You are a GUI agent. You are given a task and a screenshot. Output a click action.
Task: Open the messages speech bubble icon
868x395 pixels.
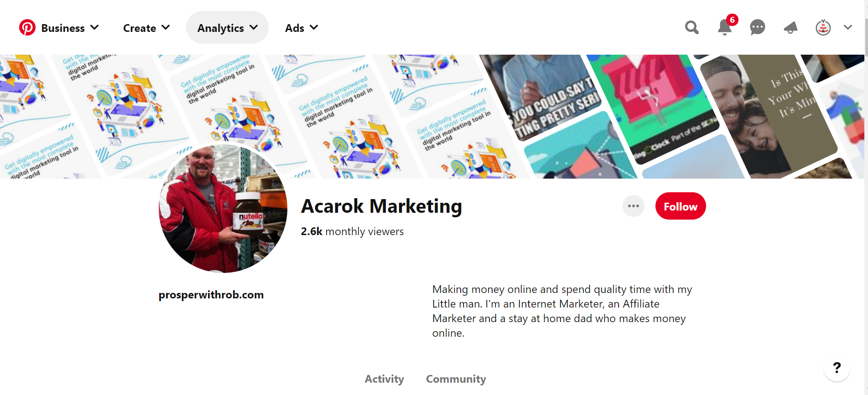tap(757, 28)
